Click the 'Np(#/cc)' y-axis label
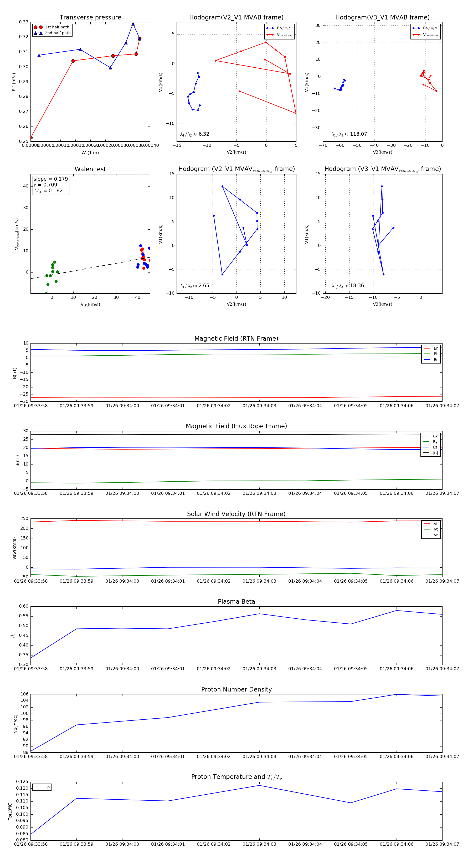This screenshot has width=473, height=868. click(15, 724)
